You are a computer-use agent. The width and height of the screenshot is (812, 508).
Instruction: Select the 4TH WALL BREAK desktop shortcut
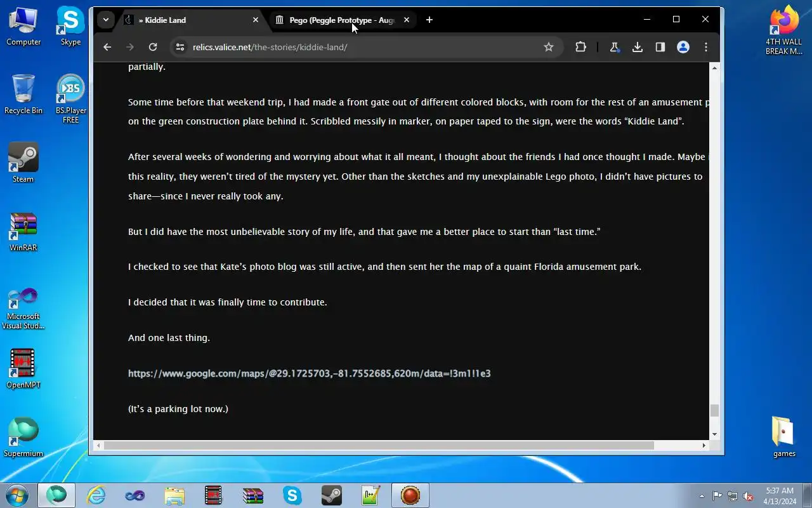pos(784,30)
